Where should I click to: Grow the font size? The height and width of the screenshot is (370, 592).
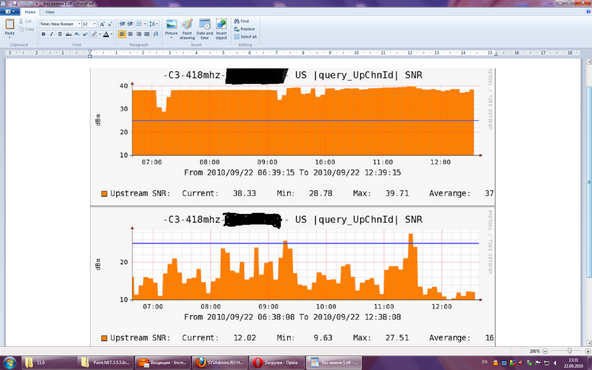coord(102,24)
